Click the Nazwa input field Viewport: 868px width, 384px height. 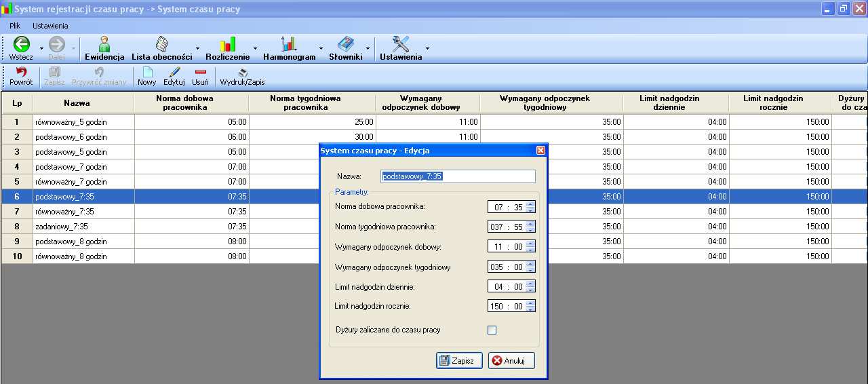coord(458,176)
